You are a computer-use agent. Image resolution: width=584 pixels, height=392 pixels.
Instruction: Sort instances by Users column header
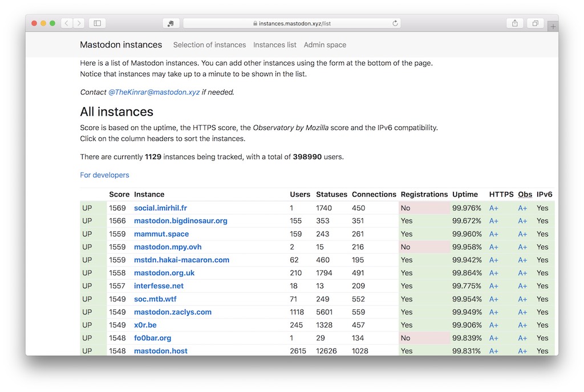[x=300, y=194]
